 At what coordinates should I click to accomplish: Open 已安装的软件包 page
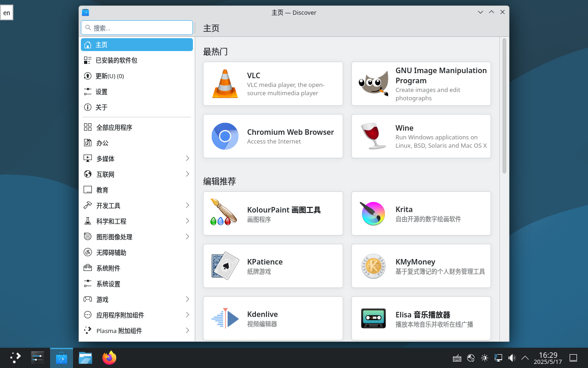137,60
